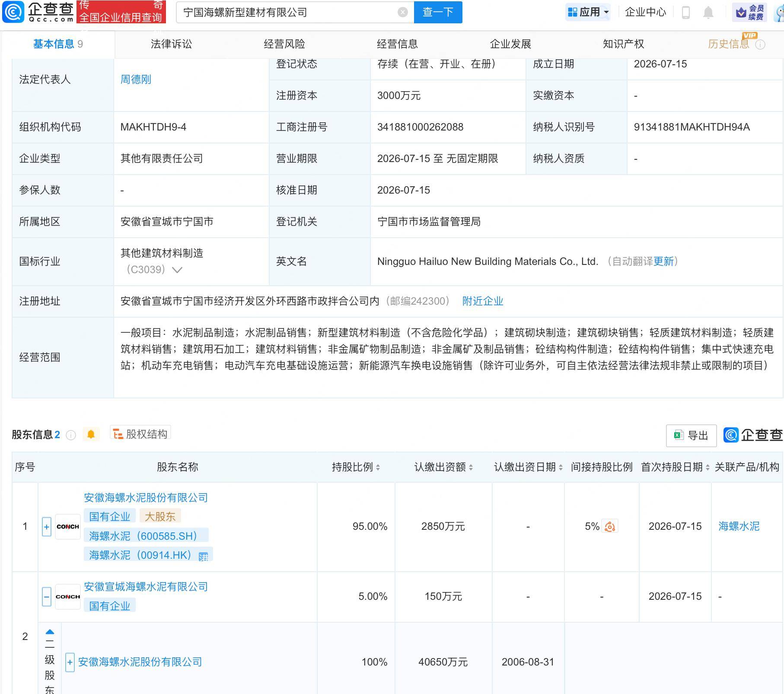Open the notifications bell in header

pyautogui.click(x=708, y=13)
